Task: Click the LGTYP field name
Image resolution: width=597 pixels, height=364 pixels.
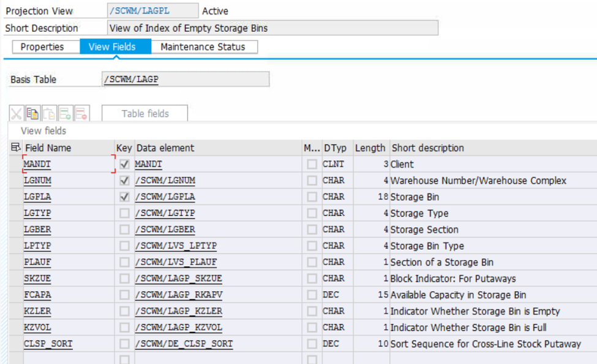Action: click(37, 213)
